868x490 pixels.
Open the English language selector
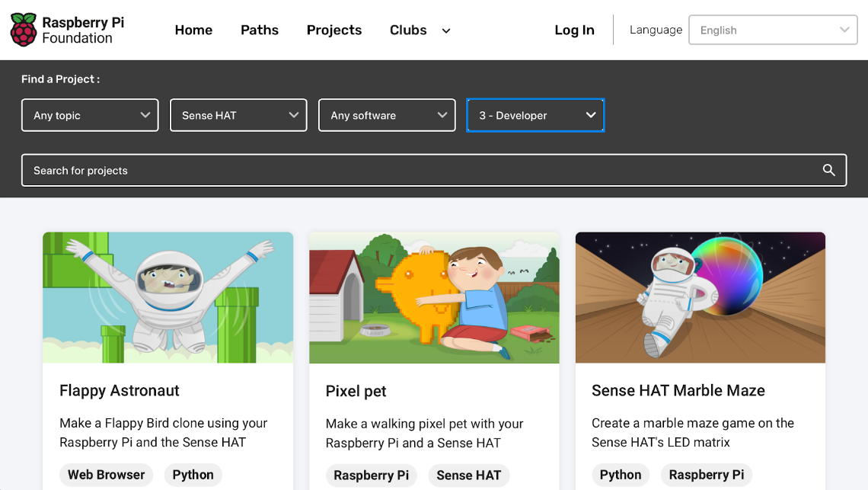772,30
